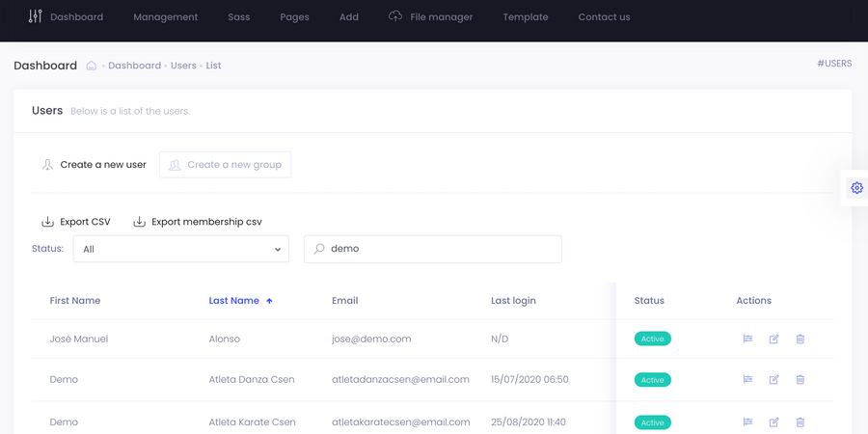868x434 pixels.
Task: Click Create a new group button
Action: tap(225, 165)
